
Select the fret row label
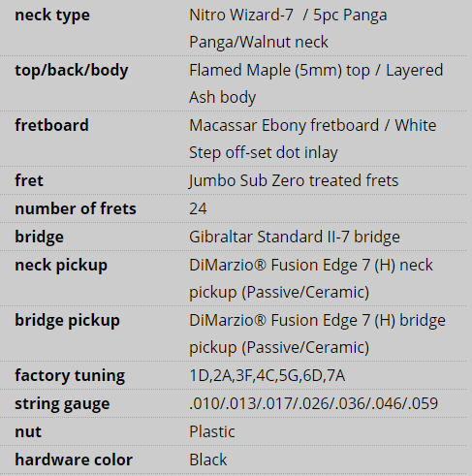point(29,180)
